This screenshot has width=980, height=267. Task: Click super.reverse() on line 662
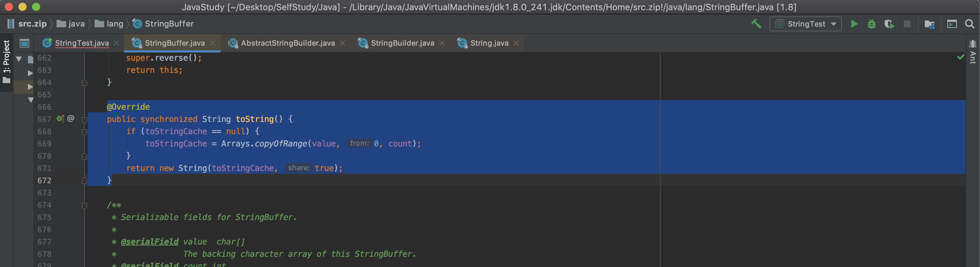pyautogui.click(x=164, y=58)
